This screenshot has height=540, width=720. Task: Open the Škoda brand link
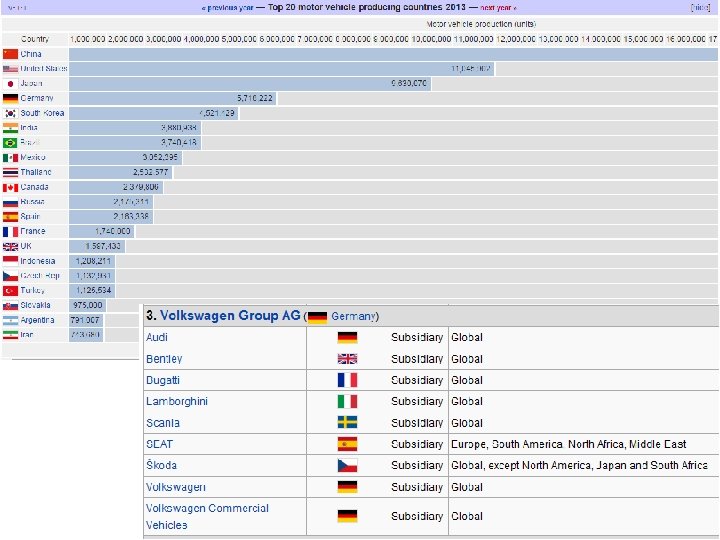click(x=161, y=465)
